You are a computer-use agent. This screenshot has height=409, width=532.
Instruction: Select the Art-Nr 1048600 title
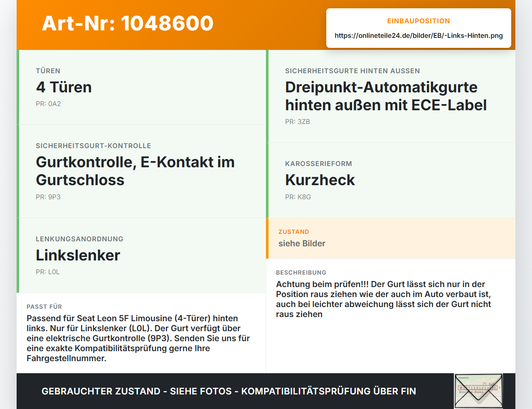[128, 23]
